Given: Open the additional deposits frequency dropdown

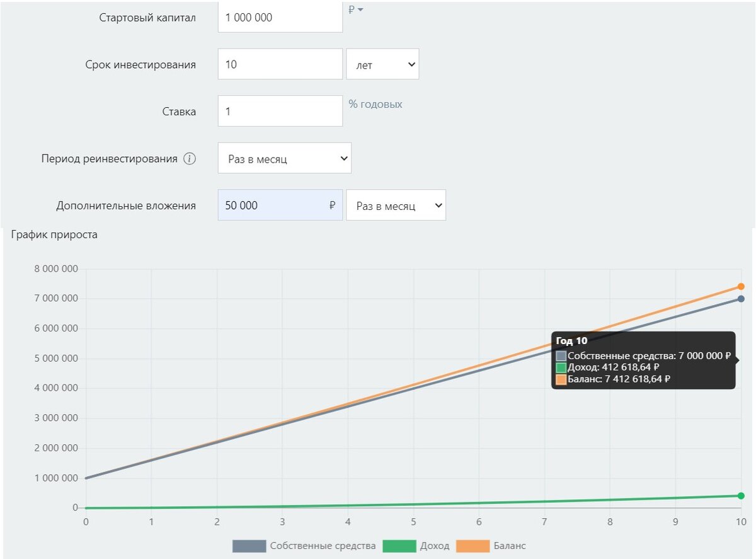Looking at the screenshot, I should [x=396, y=205].
